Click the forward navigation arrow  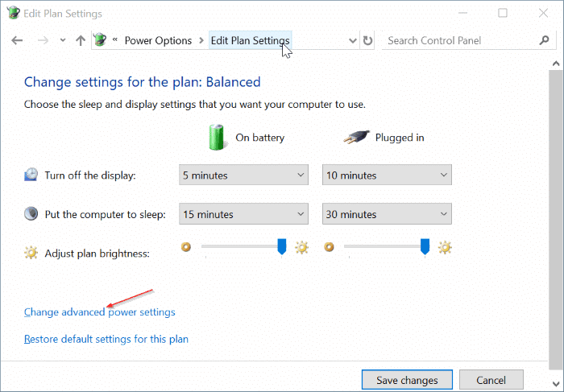(x=43, y=40)
